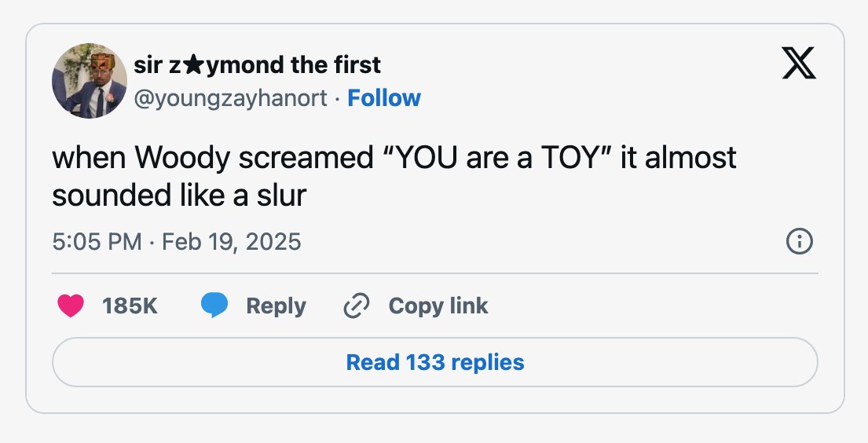Image resolution: width=868 pixels, height=443 pixels.
Task: Click the kente hat emoji on the avatar
Action: click(103, 61)
